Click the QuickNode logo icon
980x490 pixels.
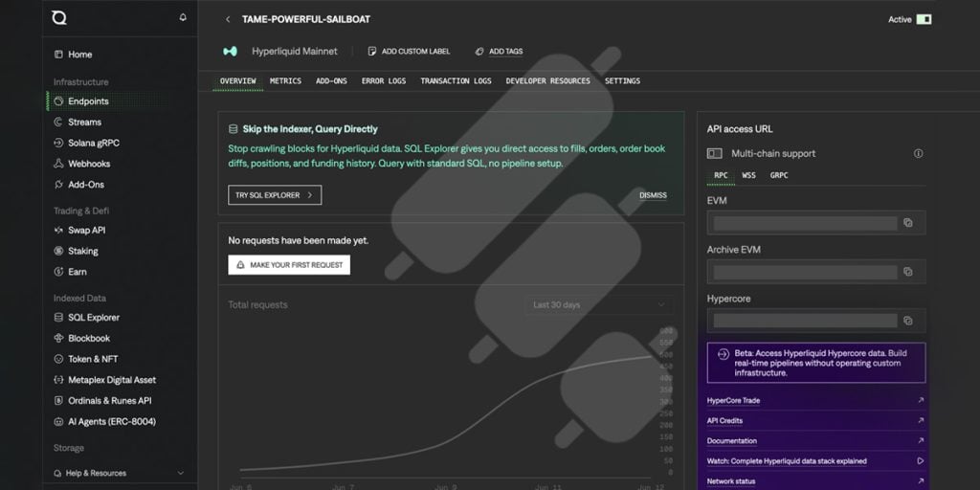click(x=59, y=18)
